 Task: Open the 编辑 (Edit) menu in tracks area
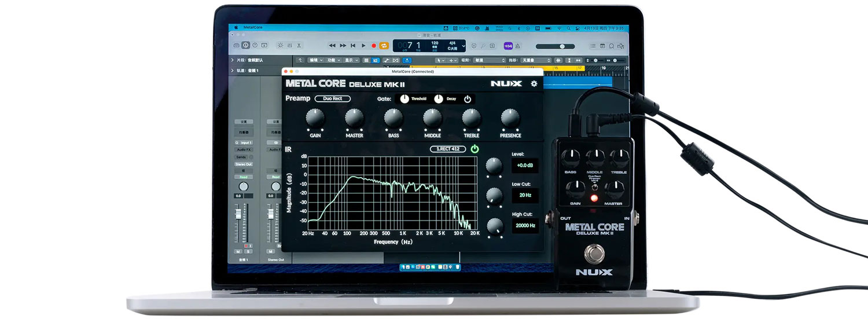point(315,60)
